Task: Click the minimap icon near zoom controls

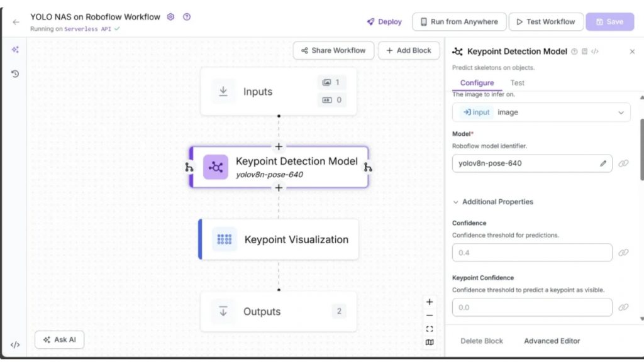Action: (430, 342)
